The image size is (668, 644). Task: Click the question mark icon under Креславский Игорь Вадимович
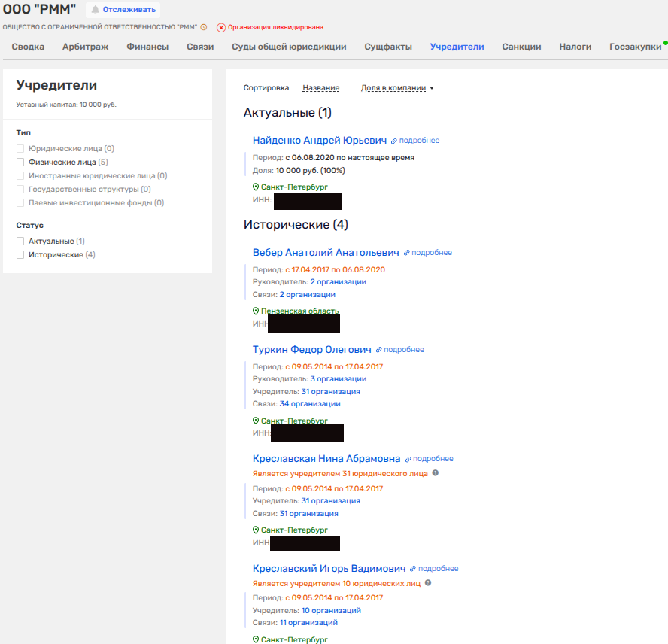(x=428, y=583)
